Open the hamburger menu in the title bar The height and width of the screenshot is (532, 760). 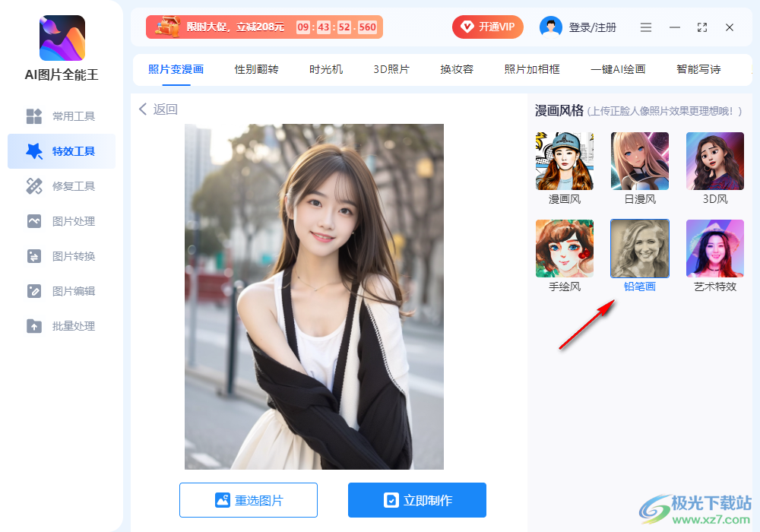[x=646, y=27]
